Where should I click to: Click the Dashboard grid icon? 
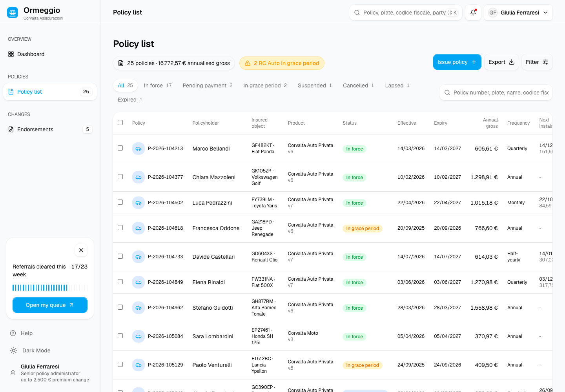(11, 54)
